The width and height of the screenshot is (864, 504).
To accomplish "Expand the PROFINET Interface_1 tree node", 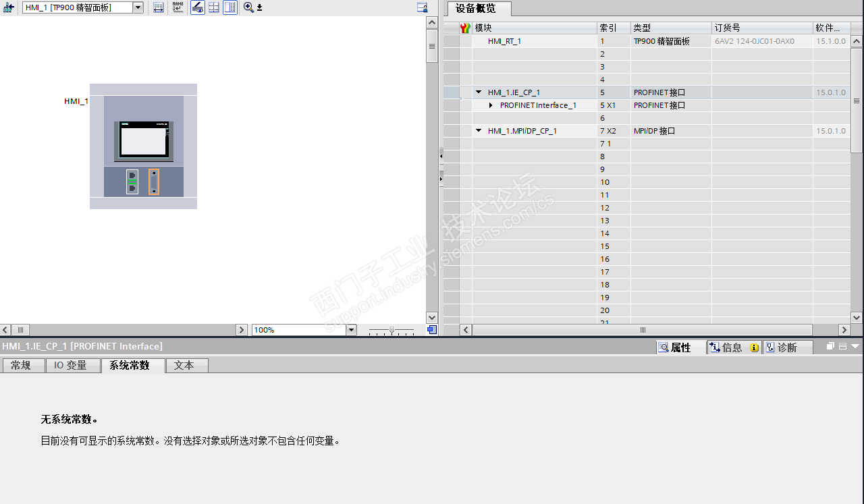I will 491,105.
